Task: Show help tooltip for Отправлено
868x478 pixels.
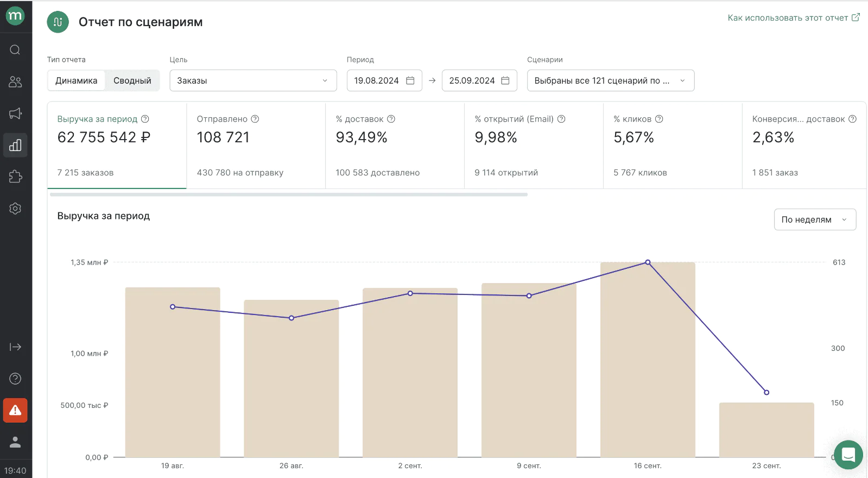Action: 255,119
